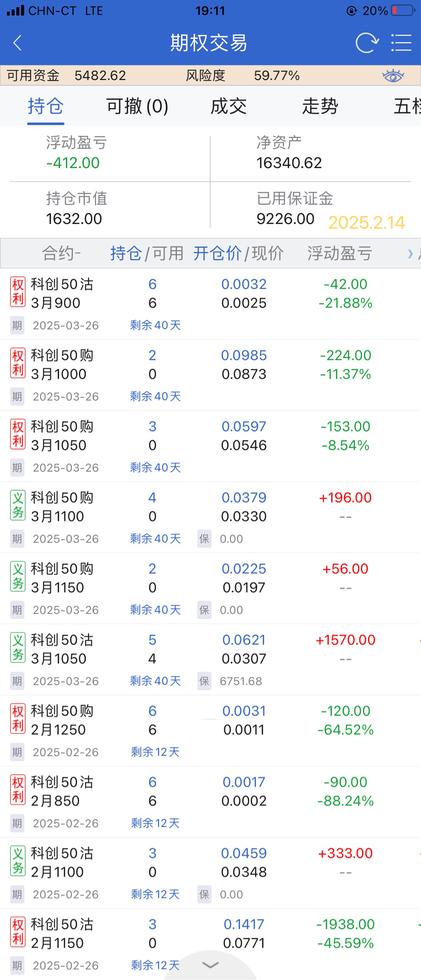421x980 pixels.
Task: Tap the back arrow in header
Action: pos(17,43)
